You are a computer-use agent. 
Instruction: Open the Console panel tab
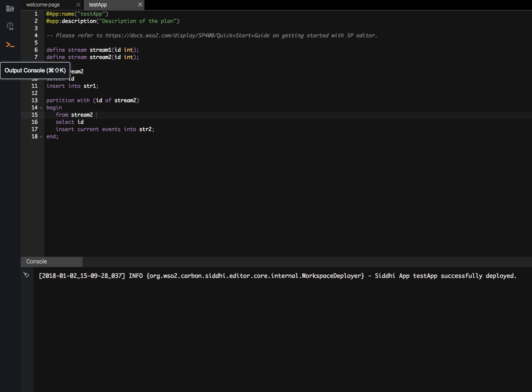(x=52, y=261)
